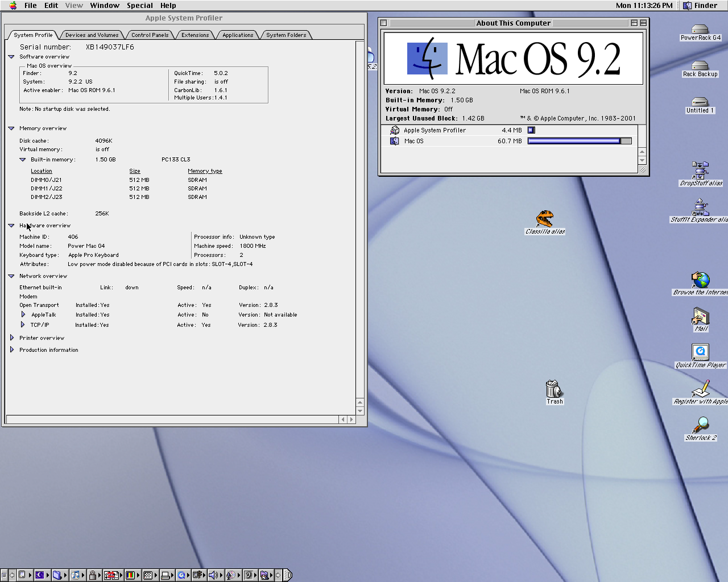Open the Location Manager control strip module

click(x=113, y=575)
